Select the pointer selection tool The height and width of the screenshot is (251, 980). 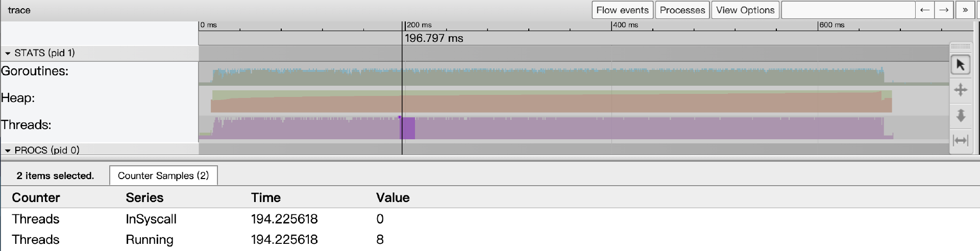tap(960, 65)
